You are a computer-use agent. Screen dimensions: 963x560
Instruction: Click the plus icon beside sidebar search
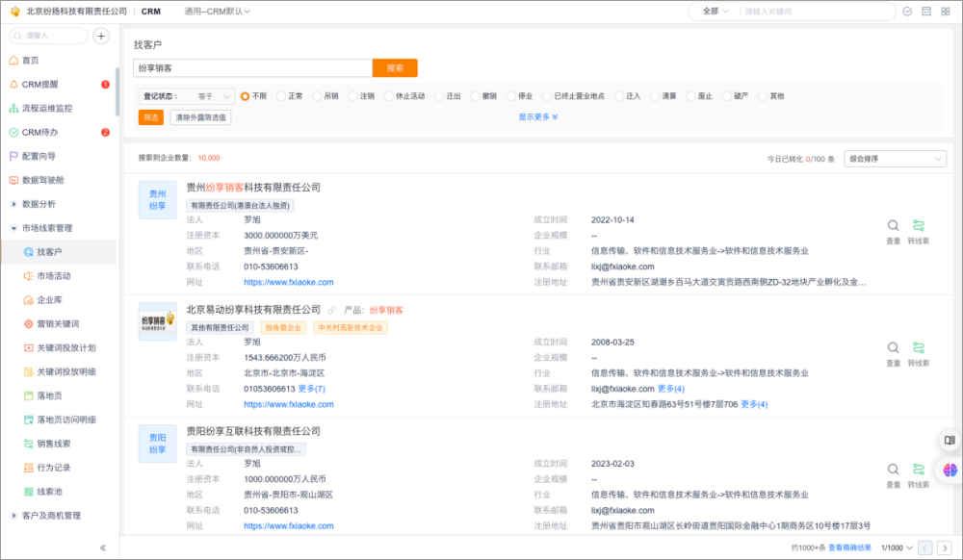(101, 36)
